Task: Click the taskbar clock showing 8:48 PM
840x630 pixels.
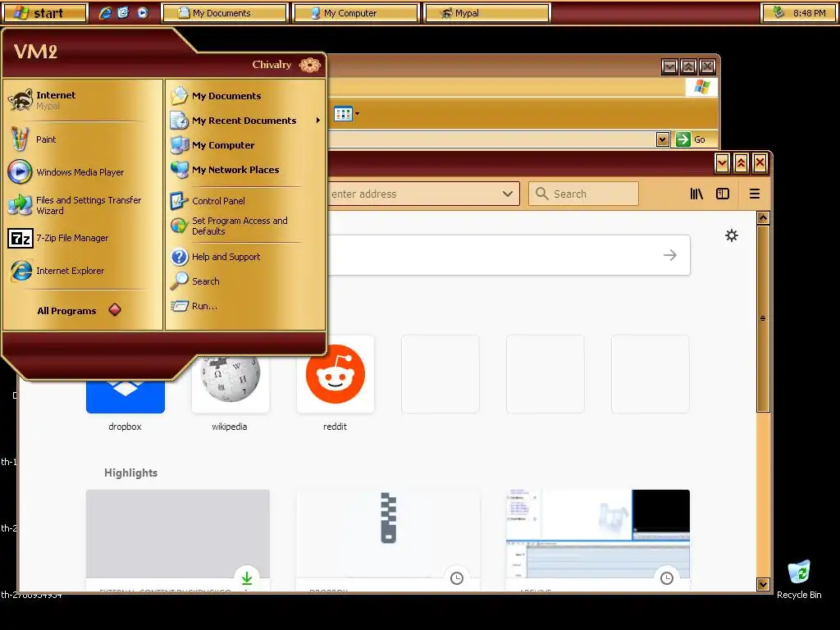Action: tap(809, 13)
